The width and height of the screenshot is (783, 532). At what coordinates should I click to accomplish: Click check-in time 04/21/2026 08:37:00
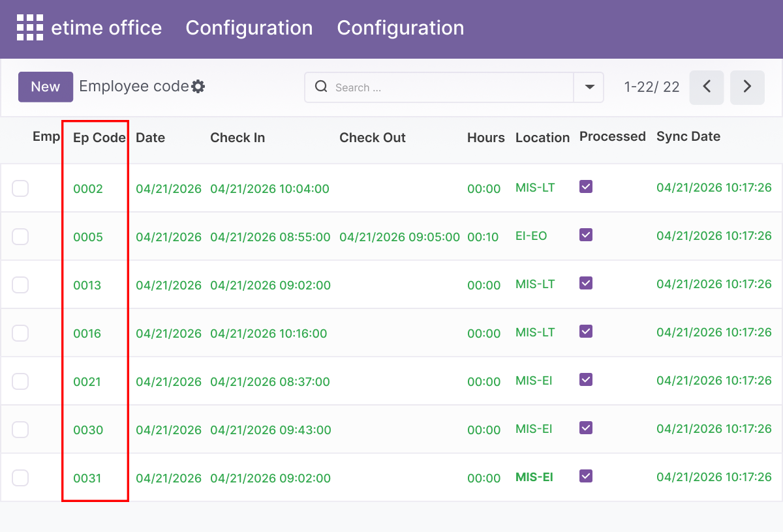pos(270,382)
